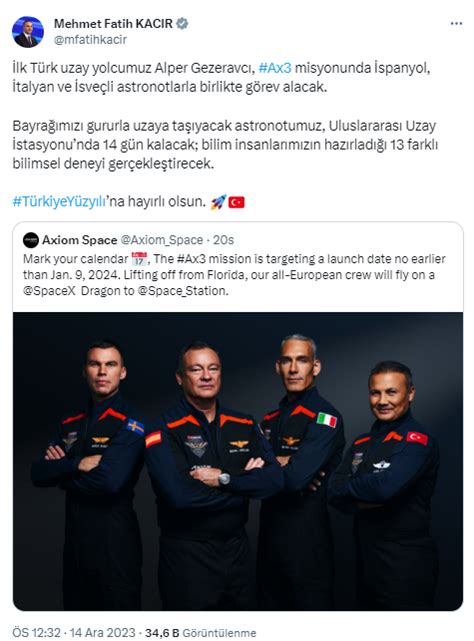Viewport: 474px width, 641px height.
Task: Open the Ax-3 crew photo
Action: click(x=238, y=461)
